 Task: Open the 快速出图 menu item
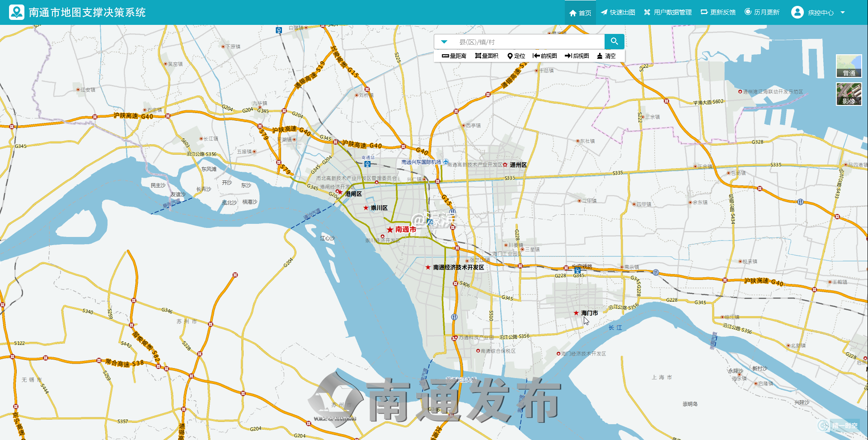tap(618, 12)
